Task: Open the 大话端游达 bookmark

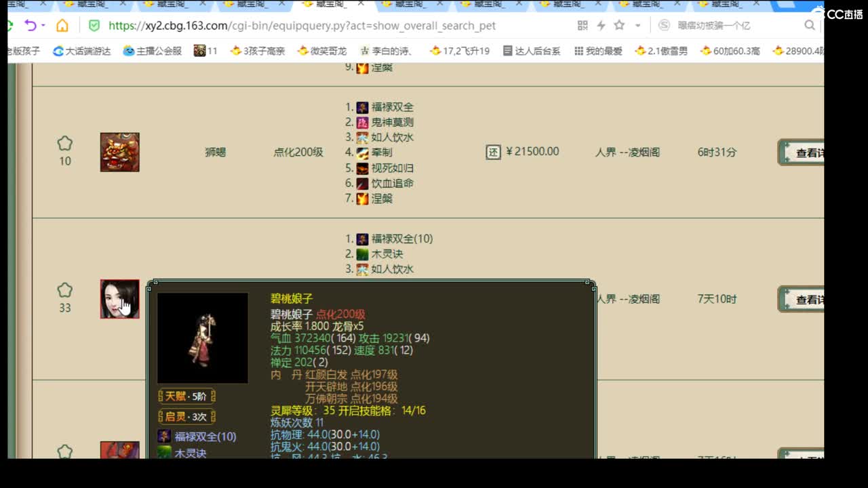Action: [x=81, y=51]
